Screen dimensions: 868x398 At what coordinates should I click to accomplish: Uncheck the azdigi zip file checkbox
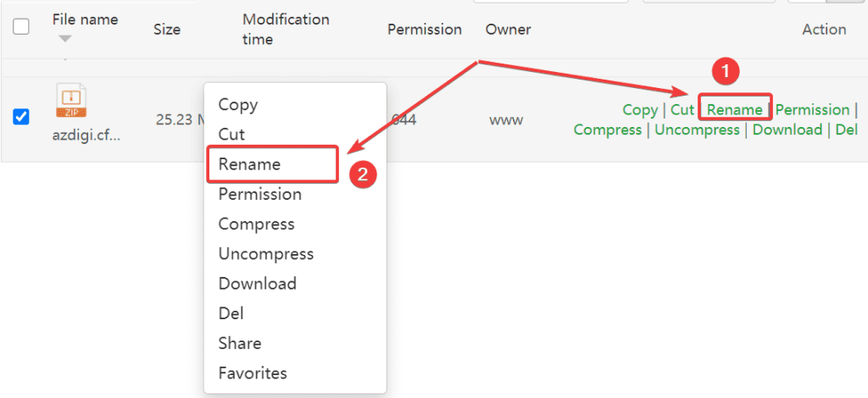pyautogui.click(x=21, y=117)
